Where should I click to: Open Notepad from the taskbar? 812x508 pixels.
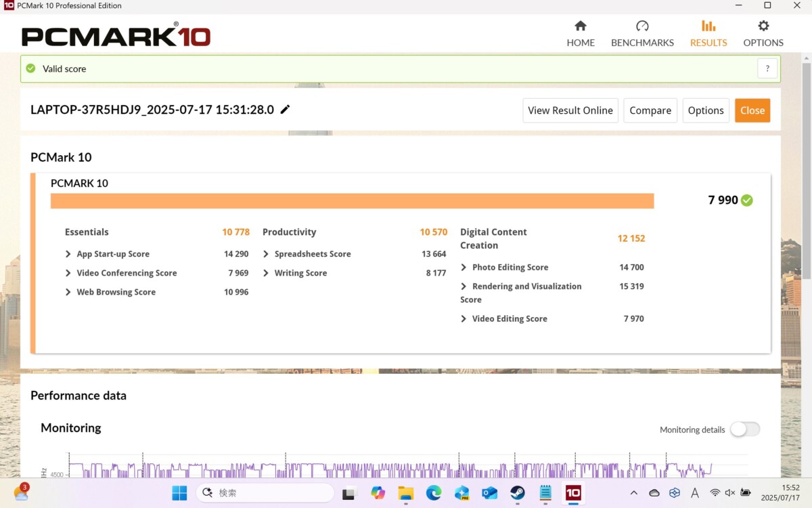click(545, 493)
